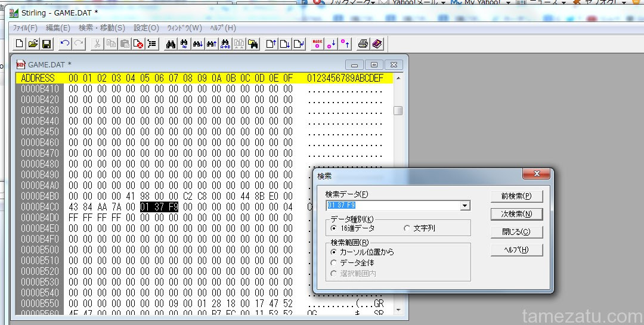Click address row 0000B4C0

point(40,207)
